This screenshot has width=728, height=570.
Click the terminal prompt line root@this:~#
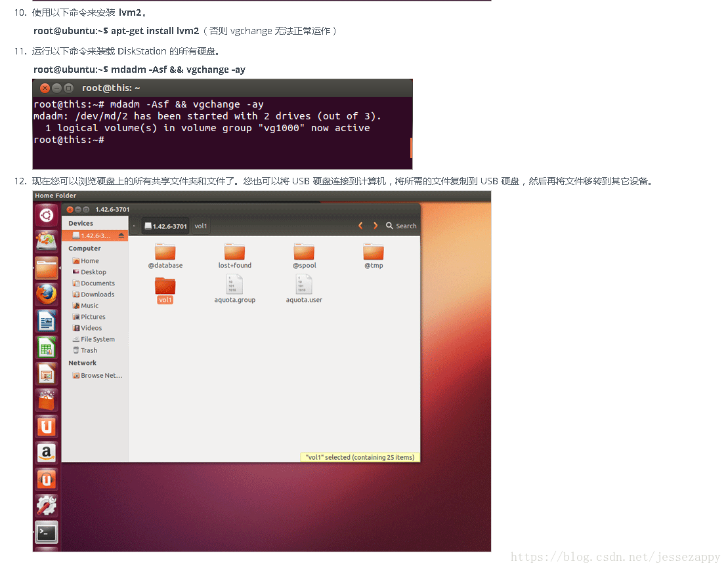(69, 140)
